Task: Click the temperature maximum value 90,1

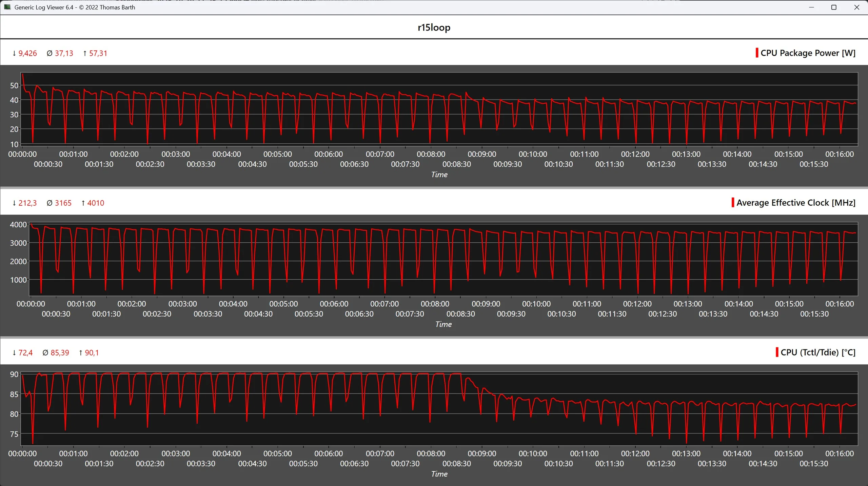Action: [92, 353]
